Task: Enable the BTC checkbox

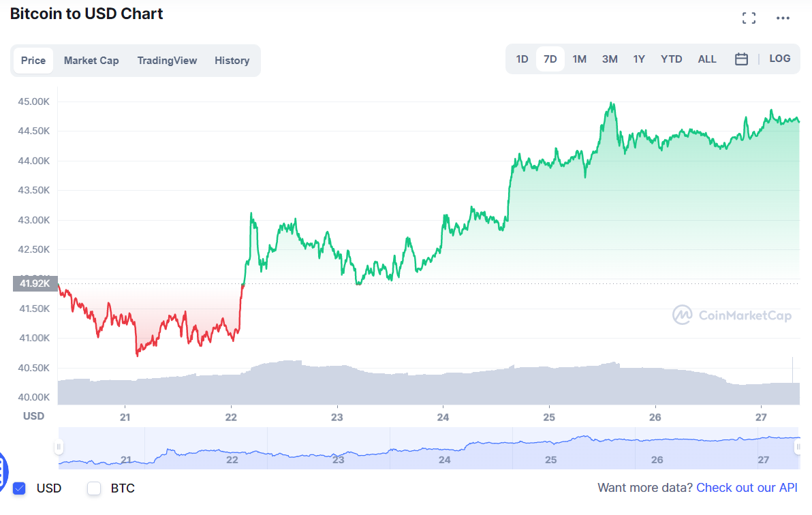Action: click(x=93, y=488)
